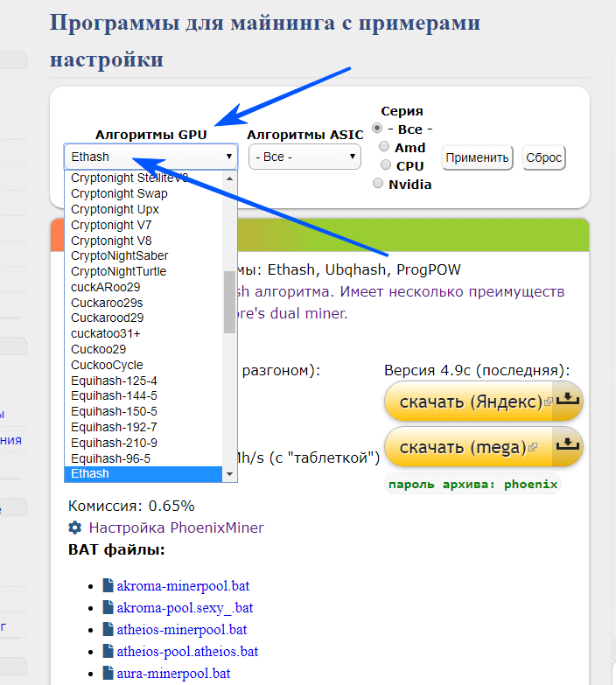Click external link icon next to mega
The image size is (616, 685).
coord(533,447)
